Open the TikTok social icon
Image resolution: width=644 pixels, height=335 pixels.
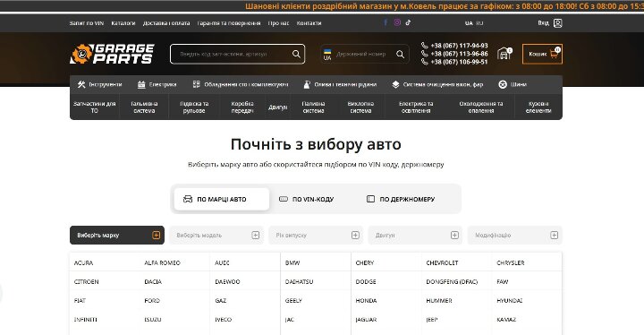(408, 22)
